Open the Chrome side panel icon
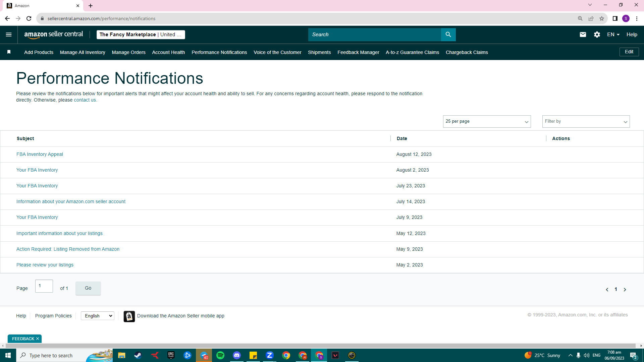 [x=615, y=18]
